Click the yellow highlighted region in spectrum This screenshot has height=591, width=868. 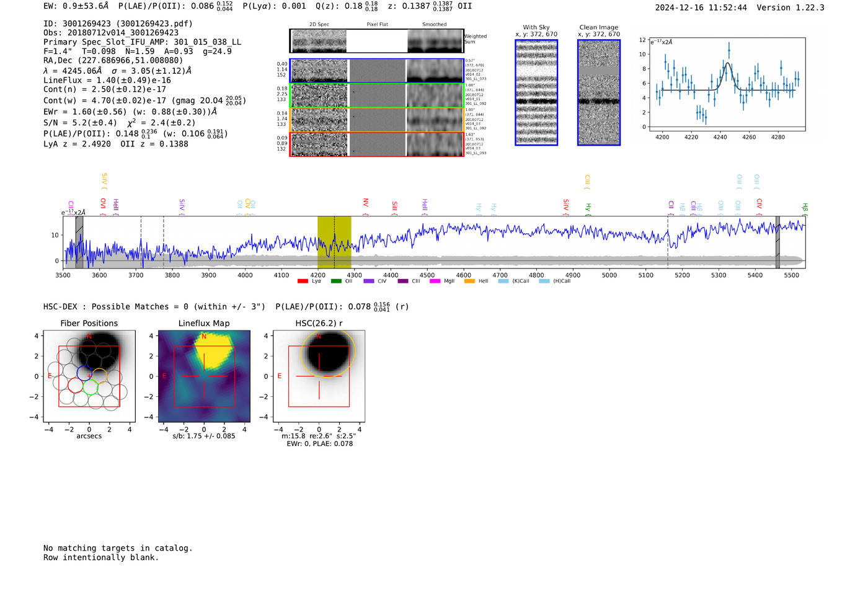tap(334, 242)
